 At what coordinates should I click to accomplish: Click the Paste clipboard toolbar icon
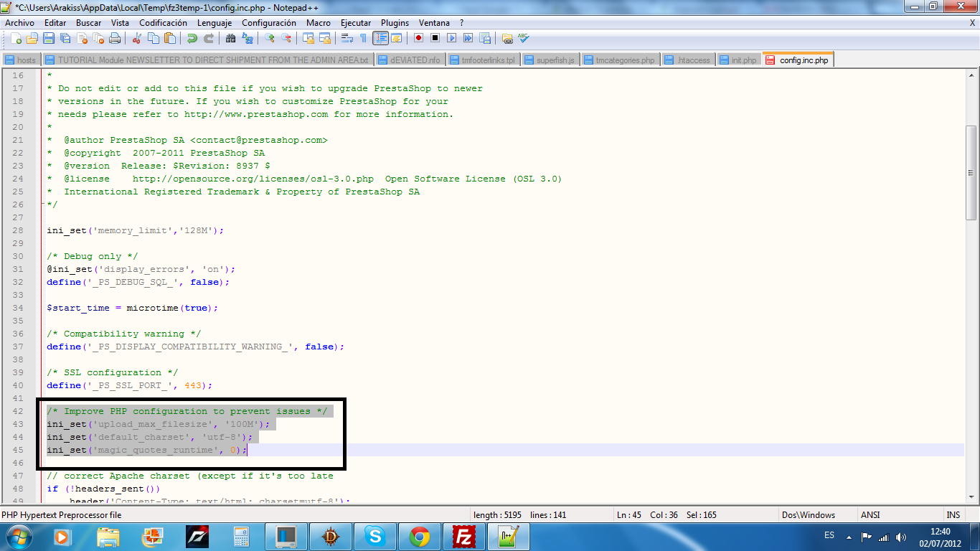[169, 38]
